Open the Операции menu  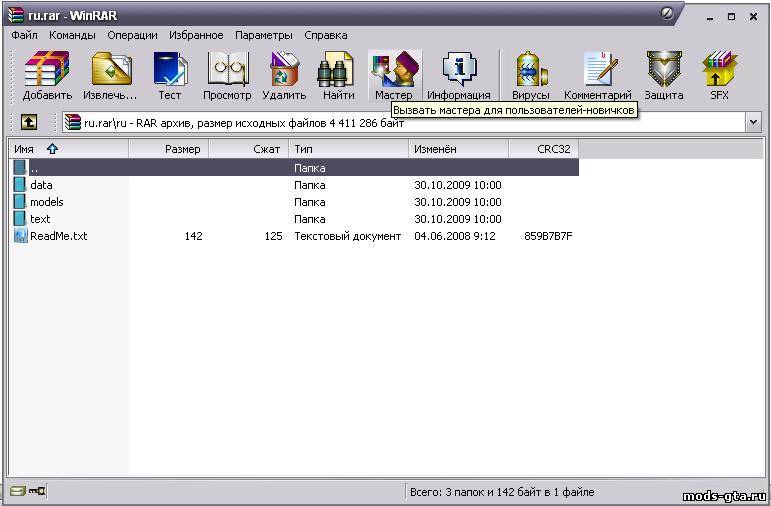(x=132, y=35)
